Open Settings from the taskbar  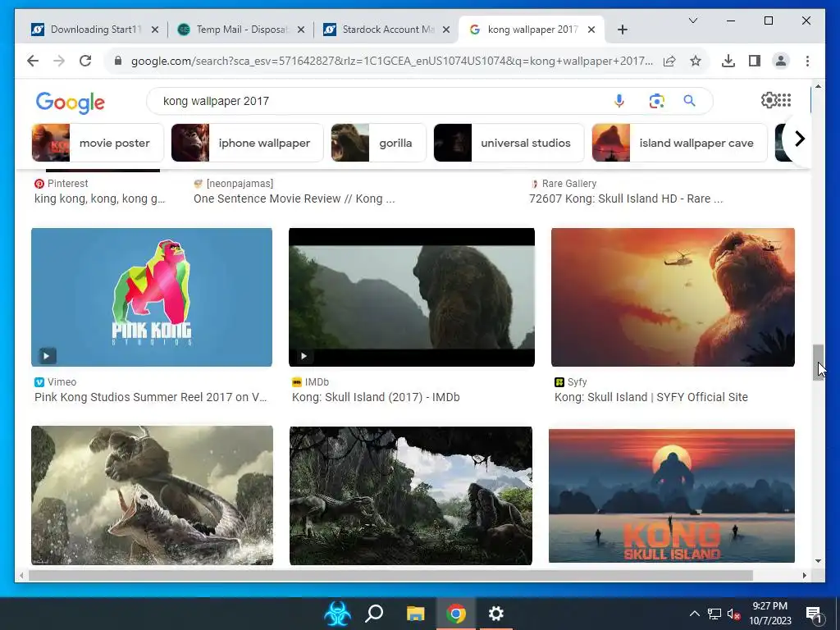tap(496, 614)
